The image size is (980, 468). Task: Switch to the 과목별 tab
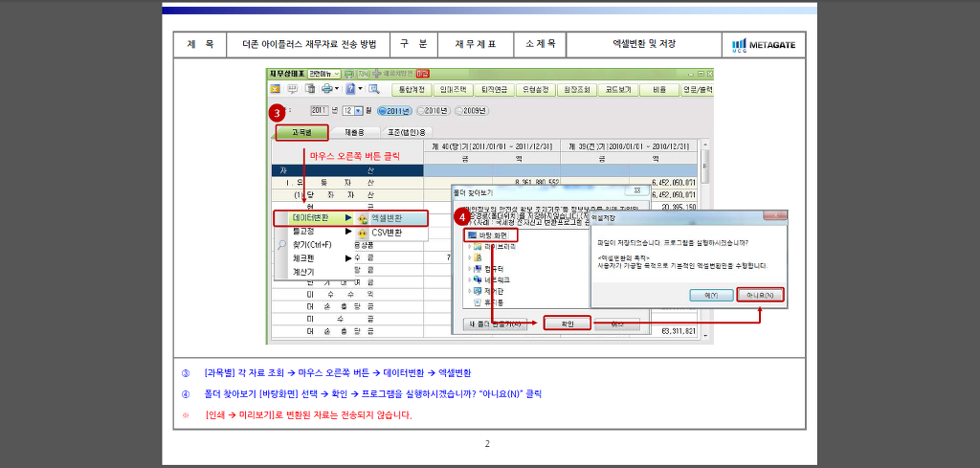click(x=301, y=132)
